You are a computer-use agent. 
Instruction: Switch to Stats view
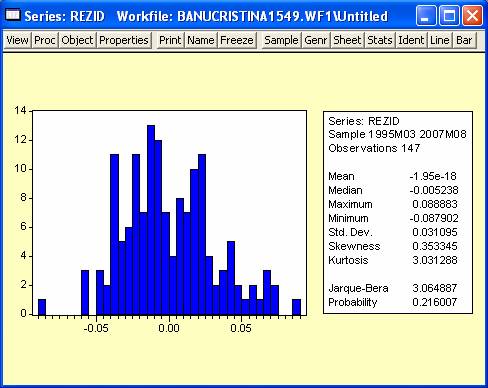(380, 40)
